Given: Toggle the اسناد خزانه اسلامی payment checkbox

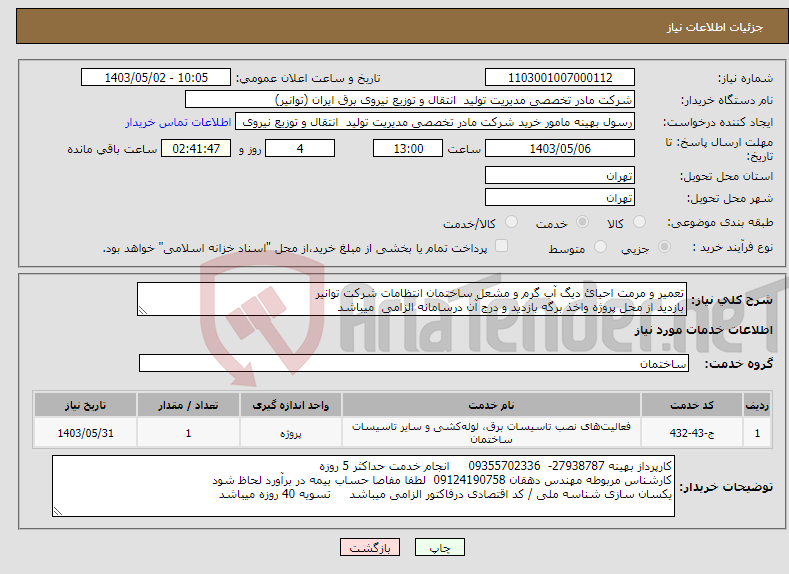Looking at the screenshot, I should tap(501, 245).
